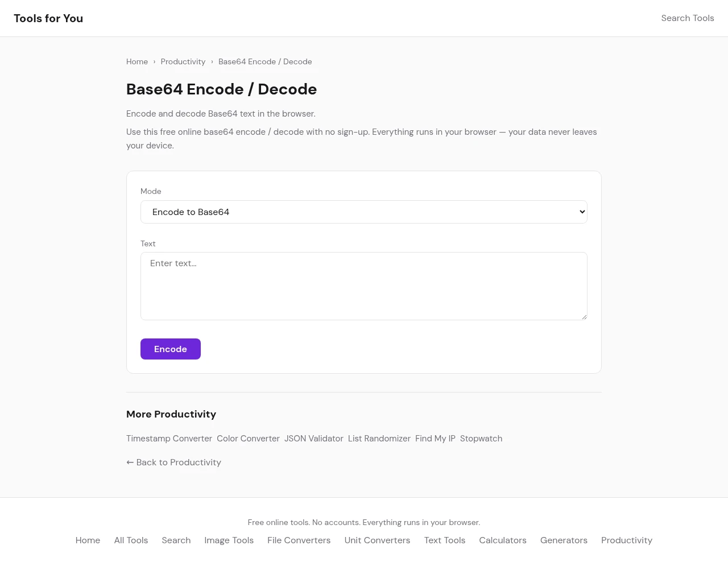Launch the JSON Validator tool
The width and height of the screenshot is (728, 566).
(314, 439)
